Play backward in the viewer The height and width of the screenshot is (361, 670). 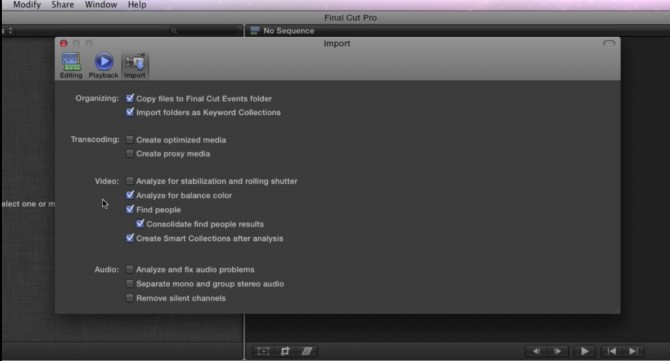(x=536, y=351)
